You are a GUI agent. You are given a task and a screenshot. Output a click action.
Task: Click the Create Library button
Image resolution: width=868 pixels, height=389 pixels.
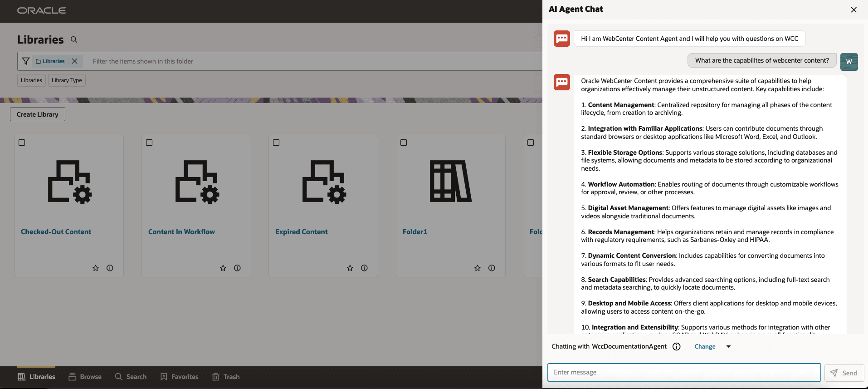tap(38, 114)
